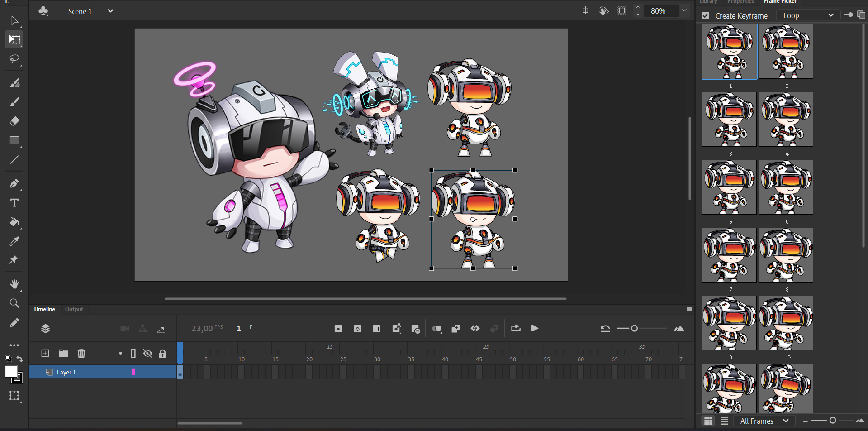The height and width of the screenshot is (431, 868).
Task: Switch to the Output tab
Action: pyautogui.click(x=74, y=309)
